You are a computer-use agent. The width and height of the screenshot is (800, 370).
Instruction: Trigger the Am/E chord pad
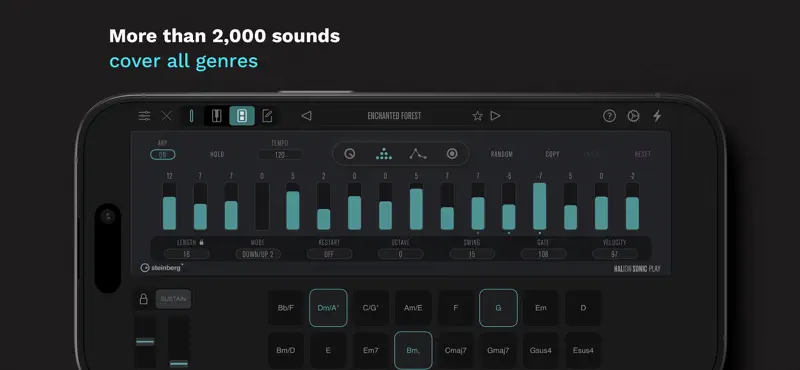(x=413, y=308)
